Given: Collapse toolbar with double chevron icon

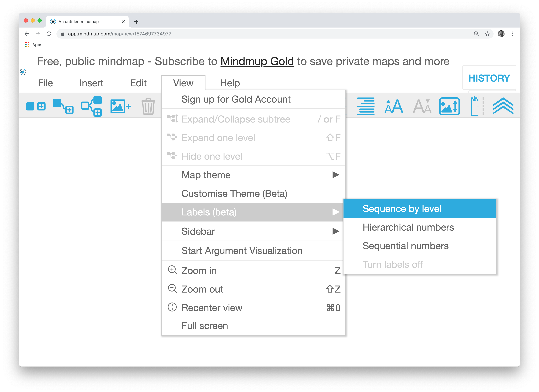Looking at the screenshot, I should pos(503,106).
